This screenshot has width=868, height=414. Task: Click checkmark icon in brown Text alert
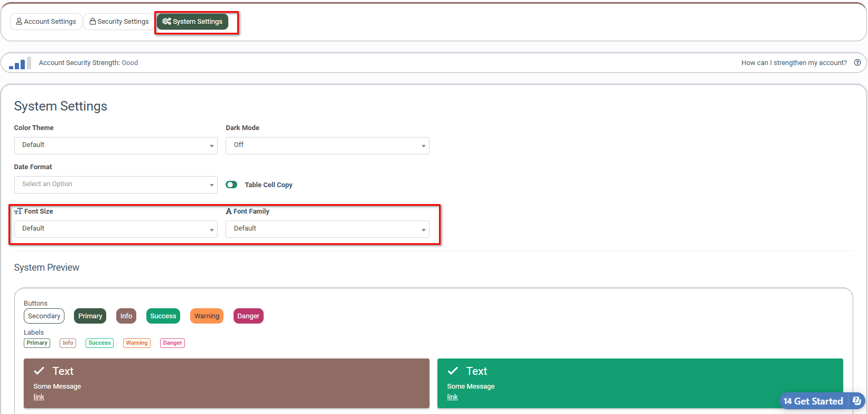pos(39,371)
